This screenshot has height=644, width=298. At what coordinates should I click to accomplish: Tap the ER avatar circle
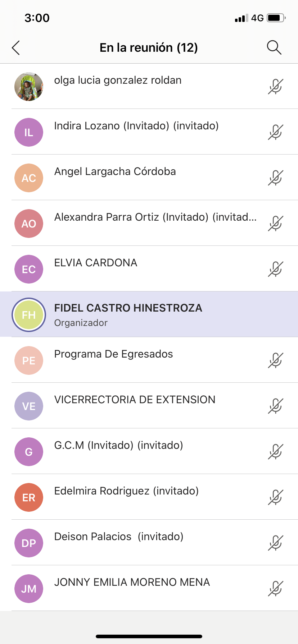click(29, 497)
